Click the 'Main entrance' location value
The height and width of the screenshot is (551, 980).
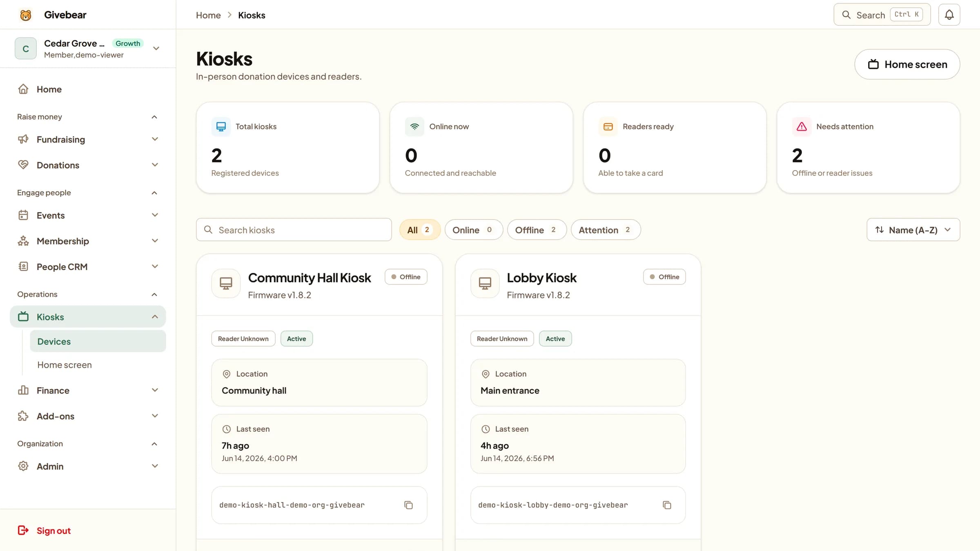click(510, 391)
